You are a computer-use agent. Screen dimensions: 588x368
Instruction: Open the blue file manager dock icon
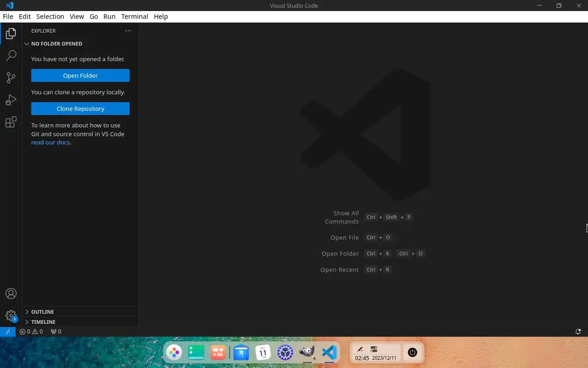pos(241,352)
